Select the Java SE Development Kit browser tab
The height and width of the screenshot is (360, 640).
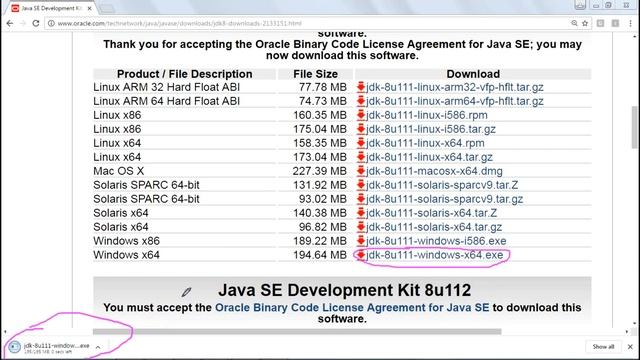tap(51, 8)
